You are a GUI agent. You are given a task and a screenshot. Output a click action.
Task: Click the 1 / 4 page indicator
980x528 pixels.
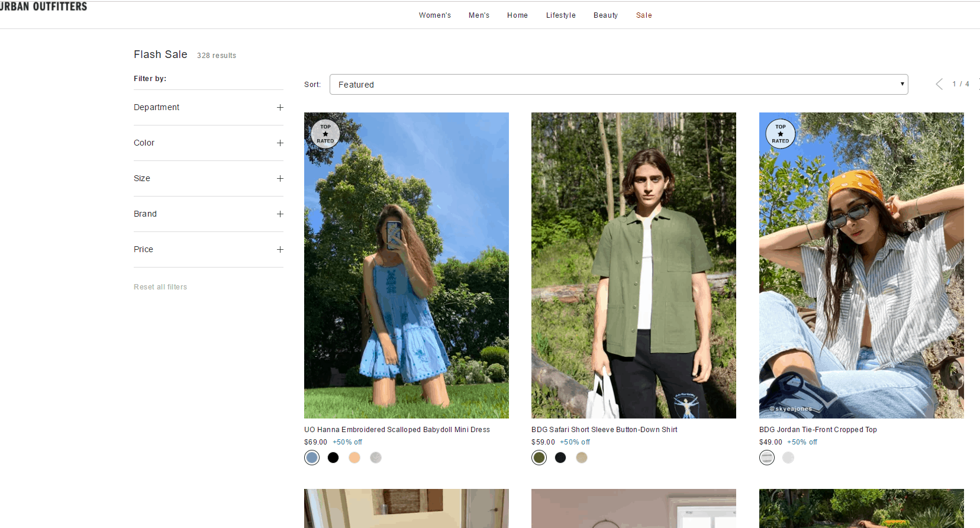(960, 84)
